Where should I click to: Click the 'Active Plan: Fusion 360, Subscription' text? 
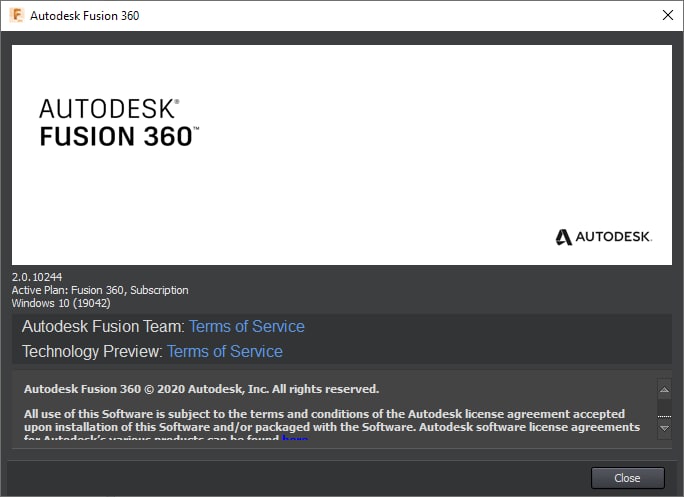[x=100, y=290]
